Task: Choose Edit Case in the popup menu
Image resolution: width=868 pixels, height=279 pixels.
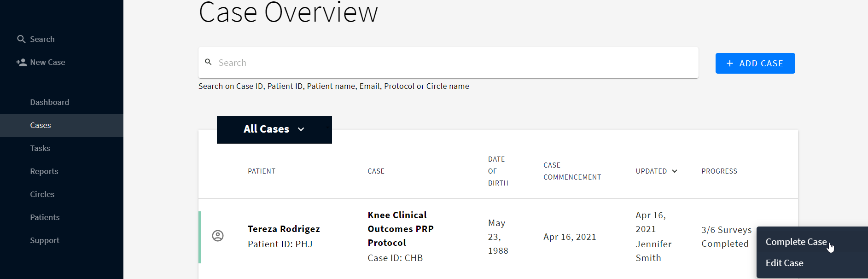Action: click(784, 263)
